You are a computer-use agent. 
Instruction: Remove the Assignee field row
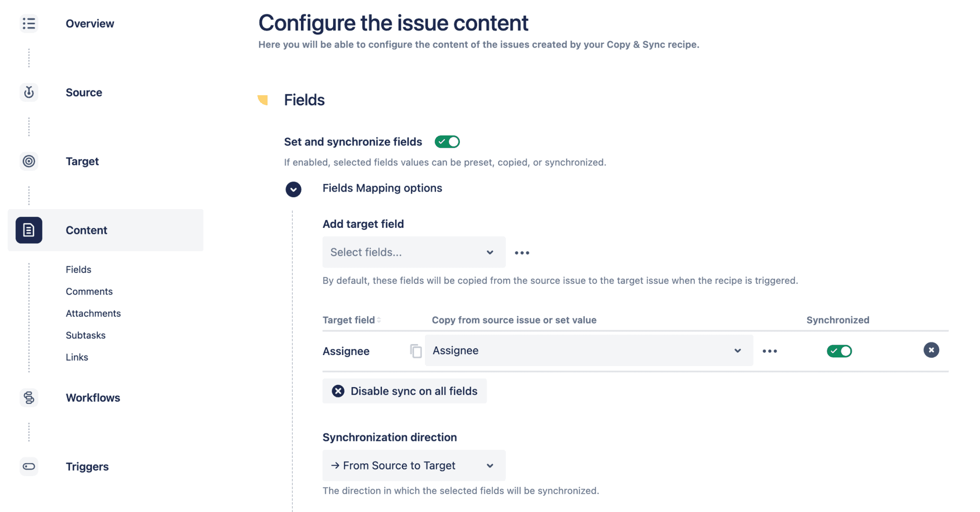tap(931, 350)
